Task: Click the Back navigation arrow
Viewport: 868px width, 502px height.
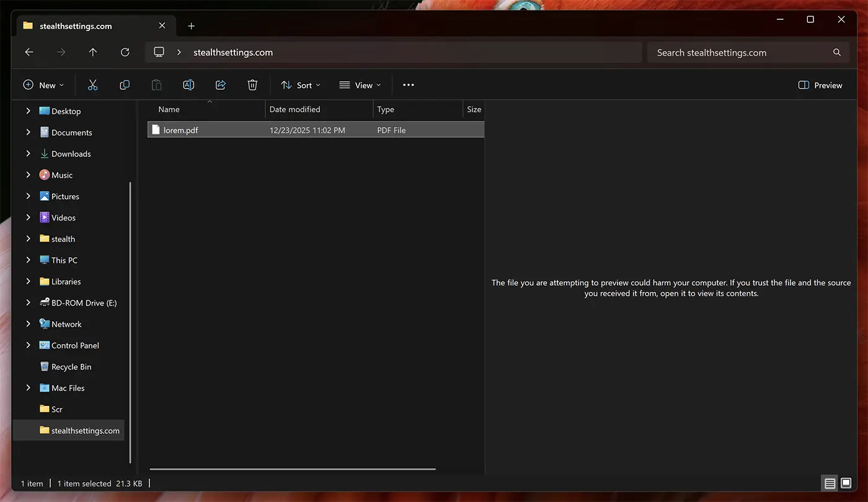Action: [29, 53]
